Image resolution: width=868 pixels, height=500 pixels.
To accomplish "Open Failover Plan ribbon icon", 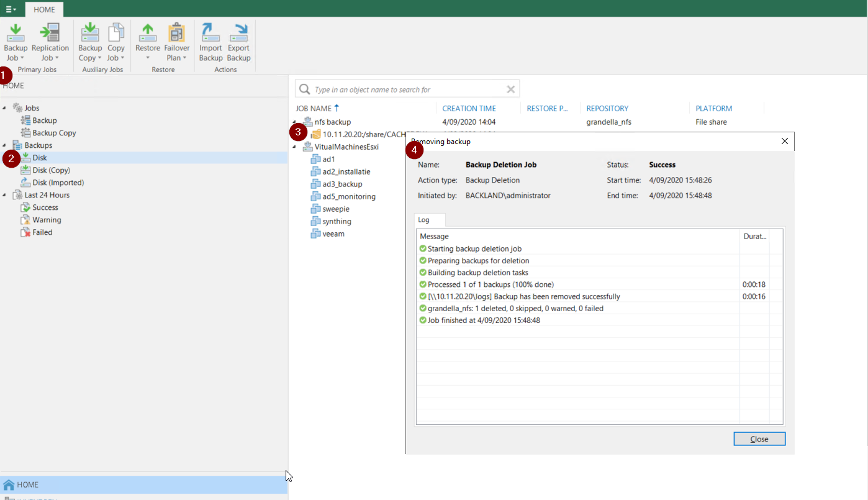I will point(177,35).
